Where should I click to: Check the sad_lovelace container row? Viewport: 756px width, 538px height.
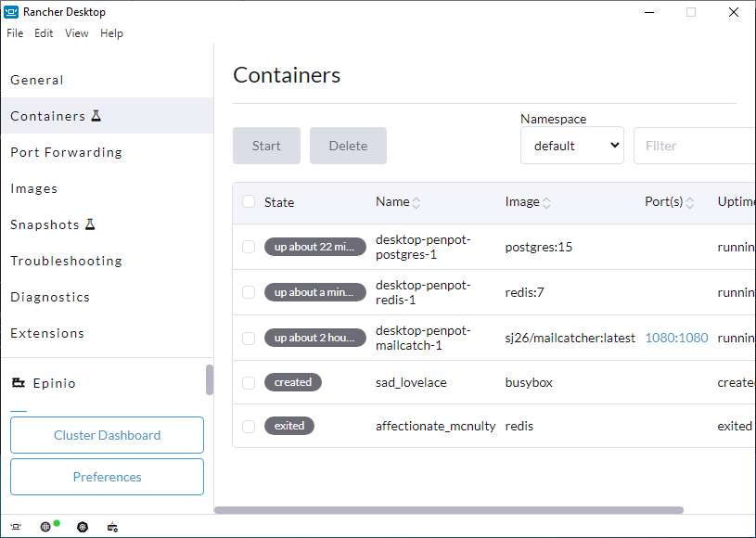pyautogui.click(x=249, y=383)
